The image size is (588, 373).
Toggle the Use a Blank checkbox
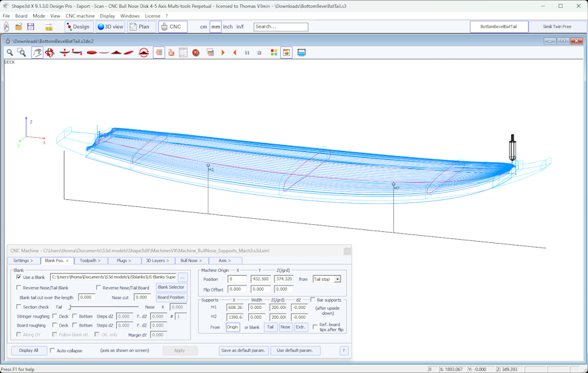(x=19, y=277)
